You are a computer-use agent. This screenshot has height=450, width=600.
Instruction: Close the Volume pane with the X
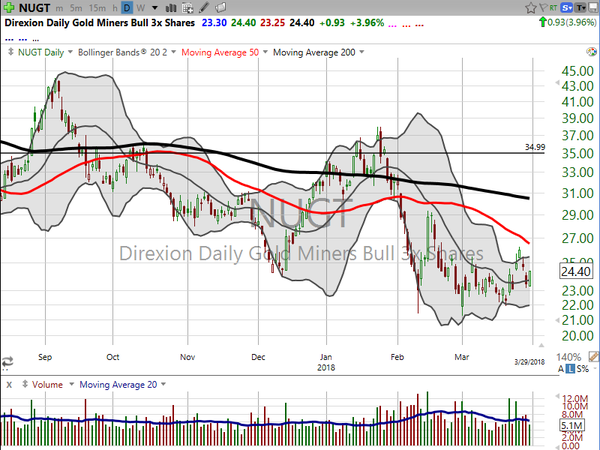[9, 385]
